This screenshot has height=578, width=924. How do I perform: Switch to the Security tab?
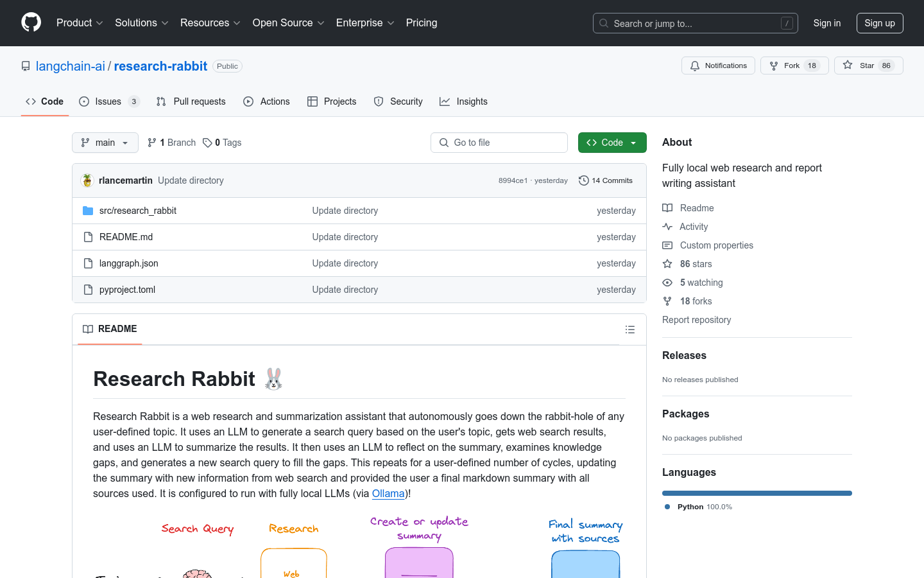[x=398, y=101]
